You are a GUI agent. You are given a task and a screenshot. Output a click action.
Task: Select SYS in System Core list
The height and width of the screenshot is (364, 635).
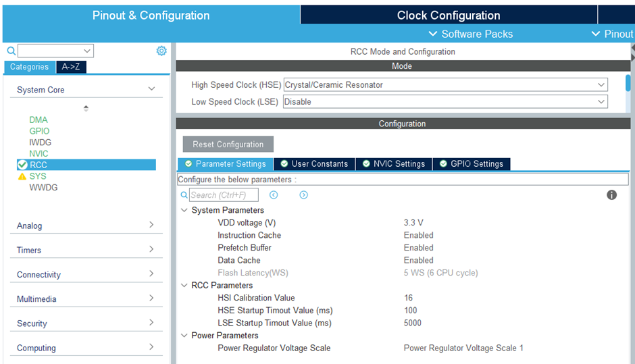[x=38, y=176]
